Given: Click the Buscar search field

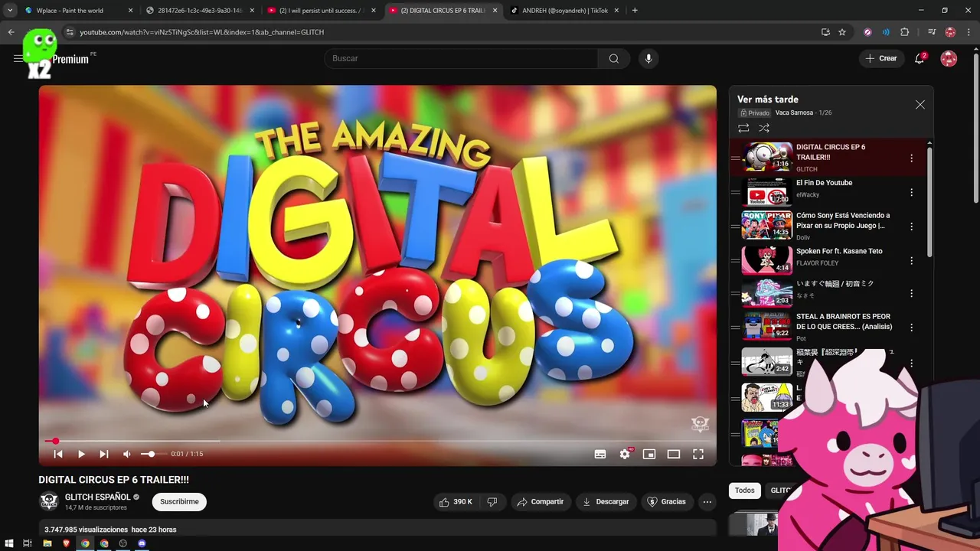Looking at the screenshot, I should pyautogui.click(x=462, y=58).
